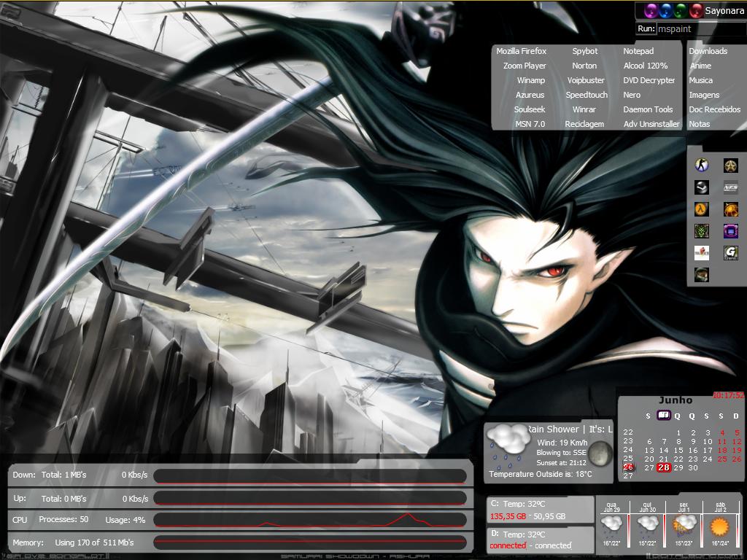The height and width of the screenshot is (560, 747).
Task: Launch Daemon Tools
Action: click(648, 109)
